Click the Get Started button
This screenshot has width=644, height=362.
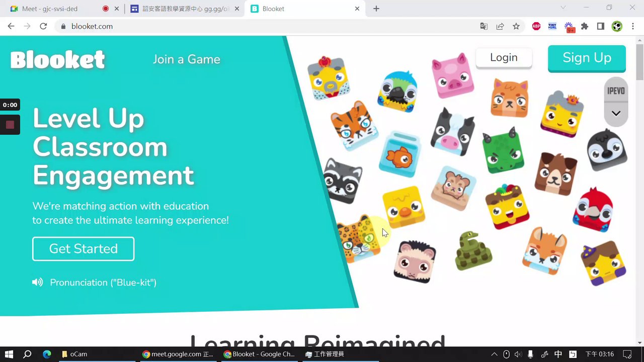84,249
